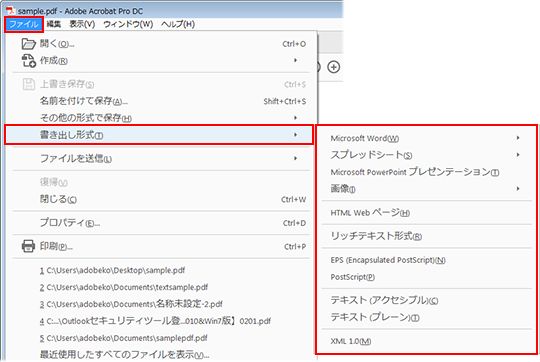Select 名前を付けて保存(A)...
This screenshot has width=540, height=362.
160,101
